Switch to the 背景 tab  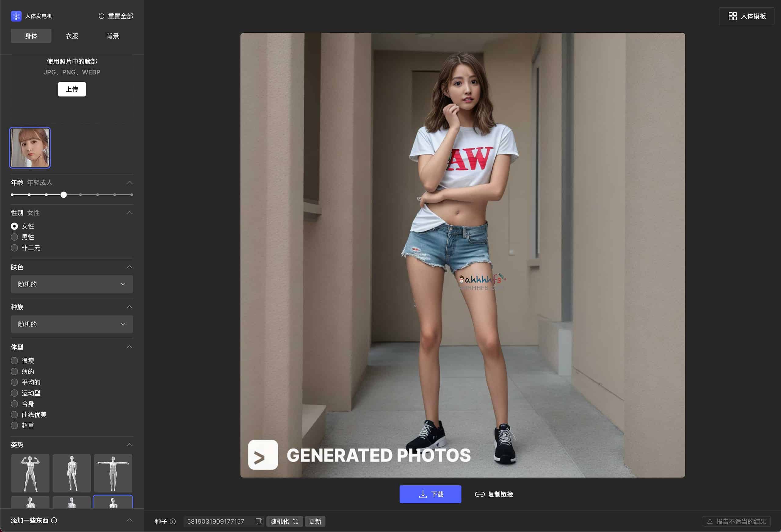point(113,36)
